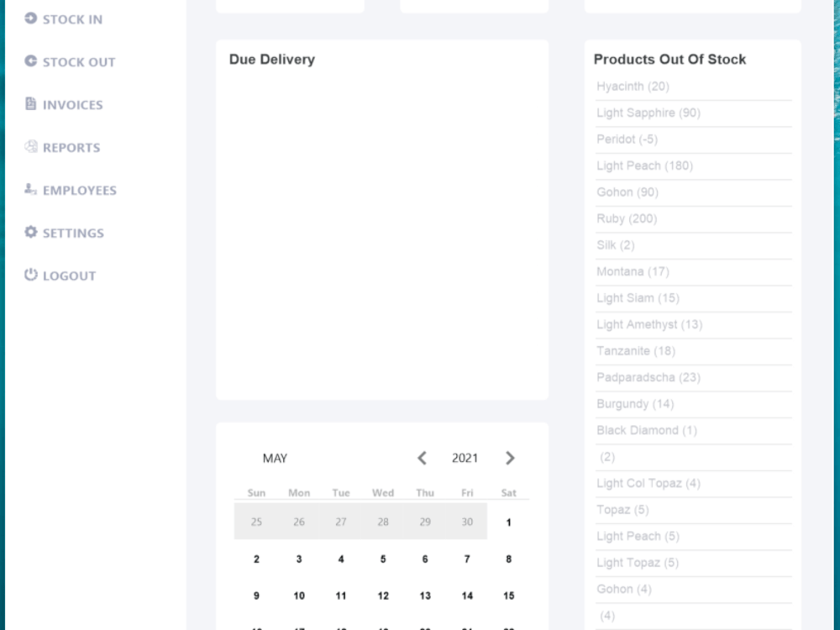840x630 pixels.
Task: Select date 15 on the calendar
Action: click(508, 596)
